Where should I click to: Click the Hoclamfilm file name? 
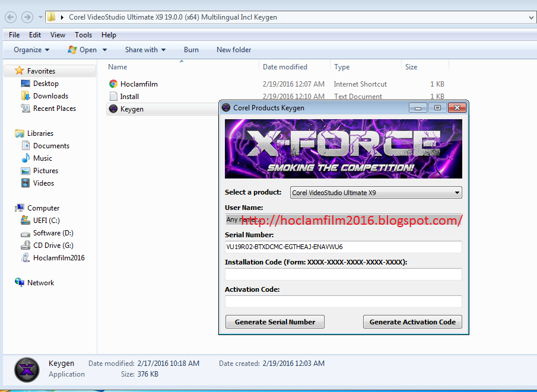coord(139,84)
